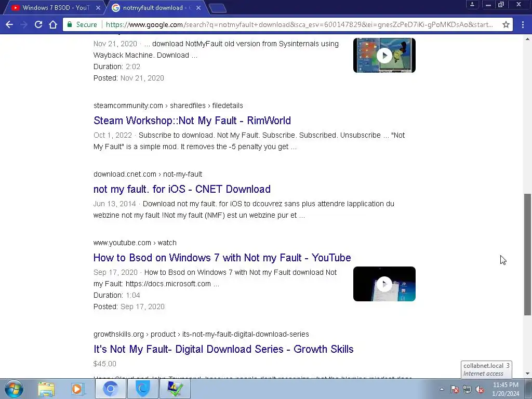This screenshot has width=532, height=399.
Task: Click the Duration 1:04 text
Action: click(117, 295)
